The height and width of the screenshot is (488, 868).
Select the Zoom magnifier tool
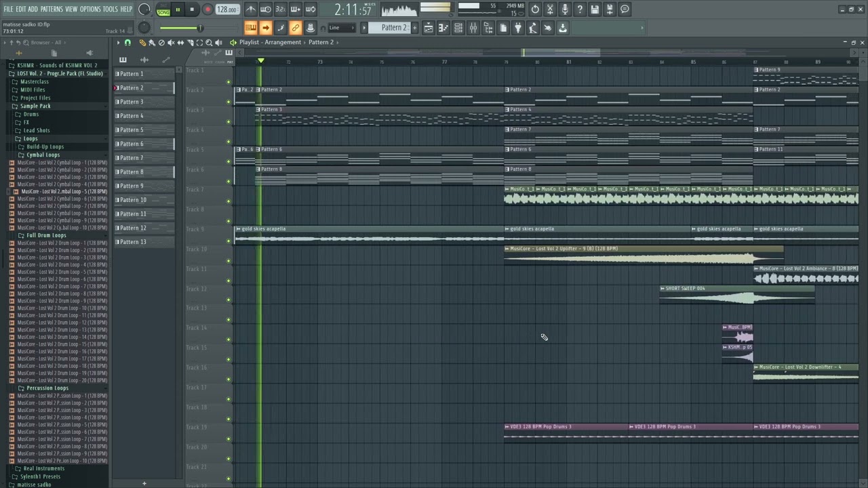pos(209,43)
